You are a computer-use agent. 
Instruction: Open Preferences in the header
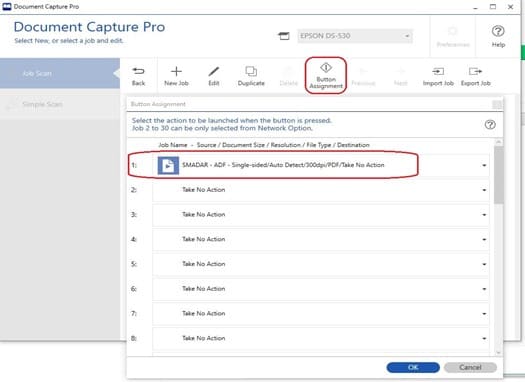453,37
